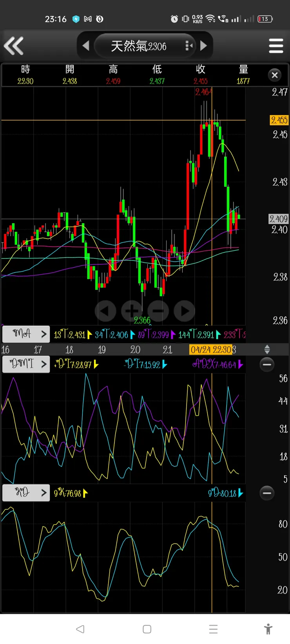Tap the 233T moving average value
Screen dimensions: 290x644
pyautogui.click(x=234, y=335)
